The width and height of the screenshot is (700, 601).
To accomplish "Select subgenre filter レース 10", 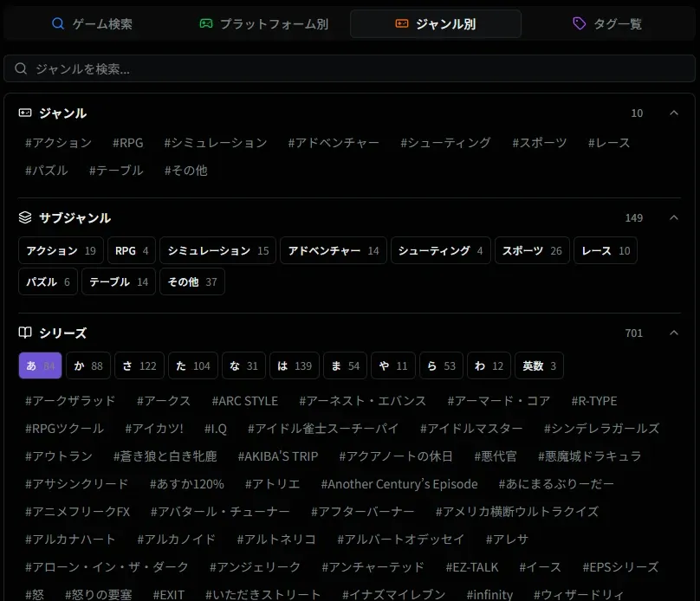I will click(x=606, y=251).
